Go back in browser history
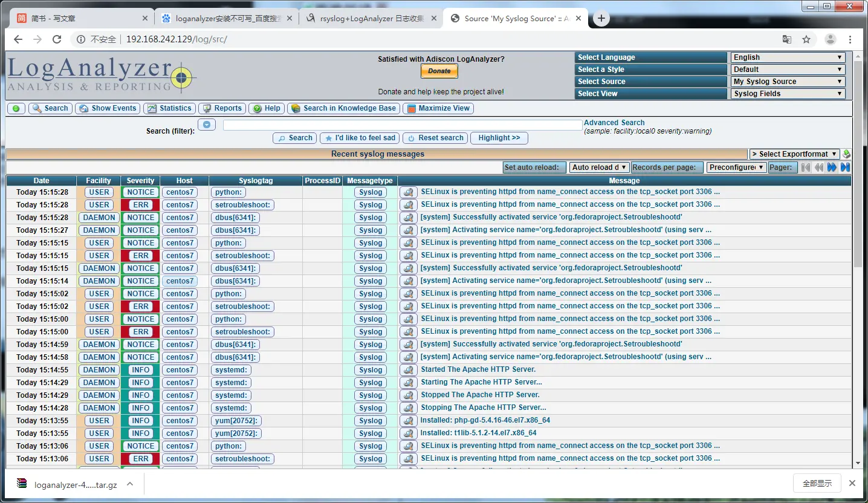The width and height of the screenshot is (868, 503). [x=18, y=39]
